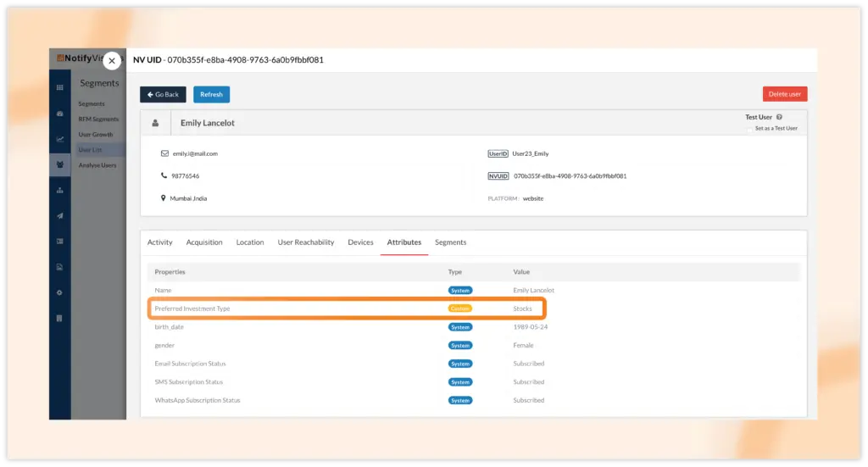This screenshot has width=868, height=467.
Task: Click the Test User help question icon
Action: click(x=779, y=117)
